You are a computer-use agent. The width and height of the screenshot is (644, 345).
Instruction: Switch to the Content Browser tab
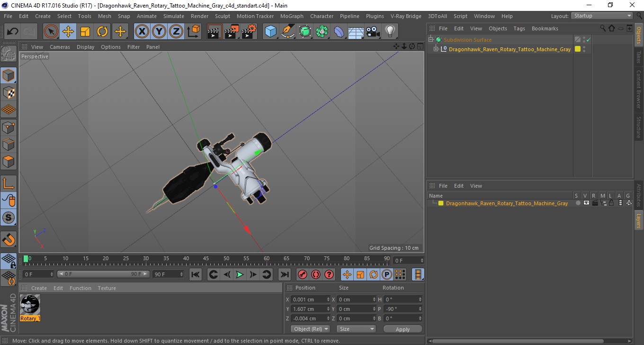(638, 89)
